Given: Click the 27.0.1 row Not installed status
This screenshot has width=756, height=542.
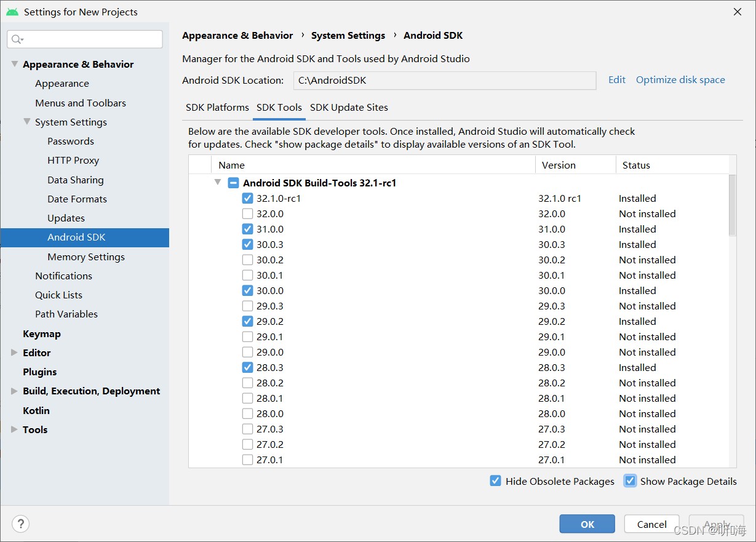Looking at the screenshot, I should tap(647, 460).
